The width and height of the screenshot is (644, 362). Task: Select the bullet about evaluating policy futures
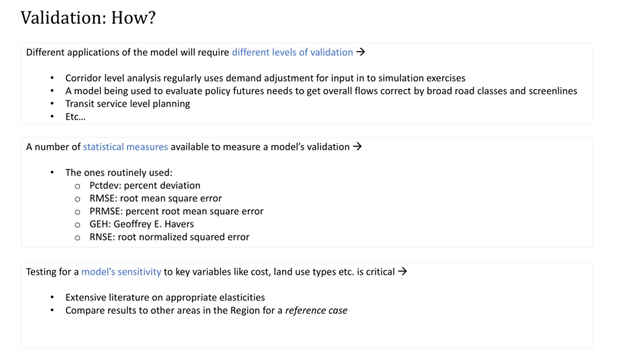321,91
